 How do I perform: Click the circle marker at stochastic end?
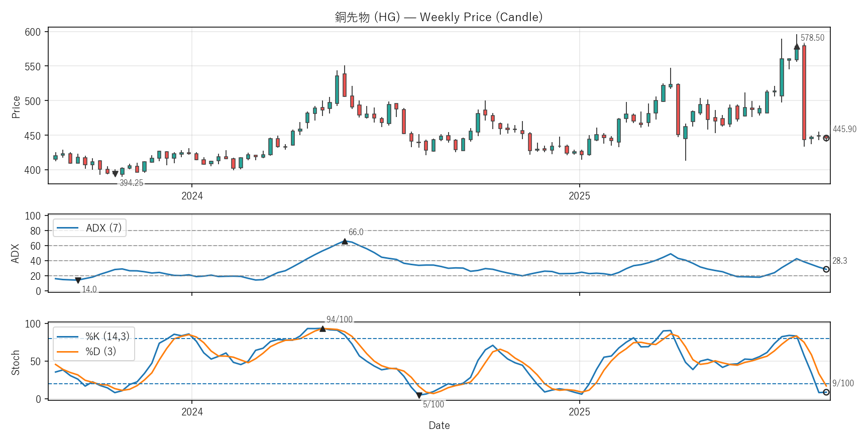click(x=826, y=392)
